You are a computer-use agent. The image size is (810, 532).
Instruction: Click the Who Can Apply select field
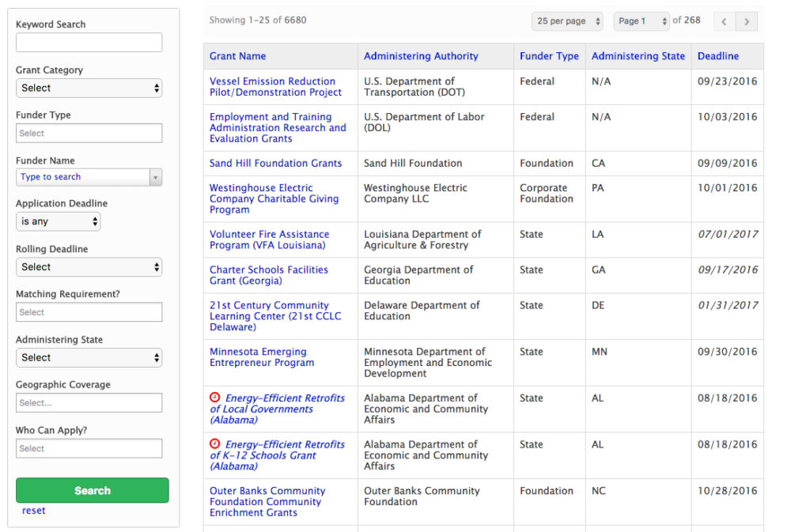[x=89, y=448]
